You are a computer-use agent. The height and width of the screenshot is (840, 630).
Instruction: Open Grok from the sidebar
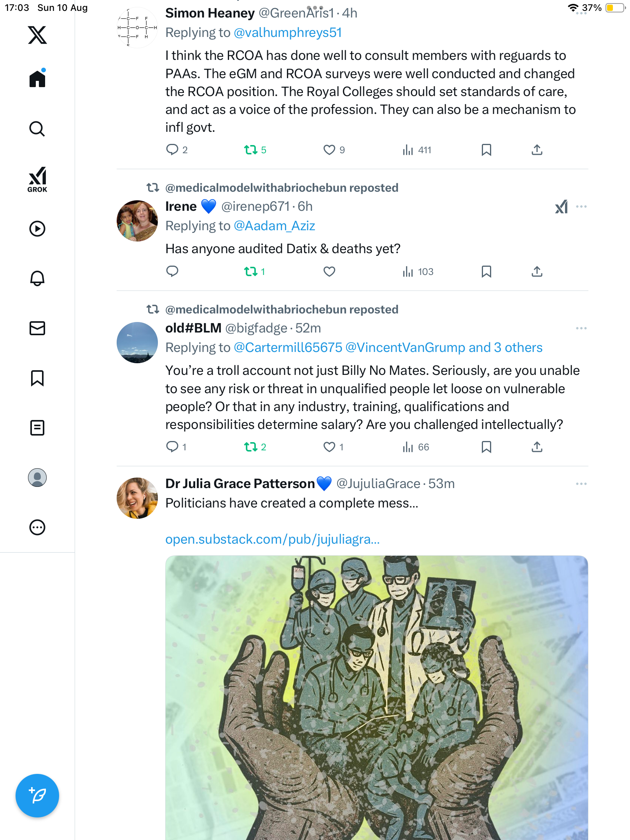pos(37,179)
